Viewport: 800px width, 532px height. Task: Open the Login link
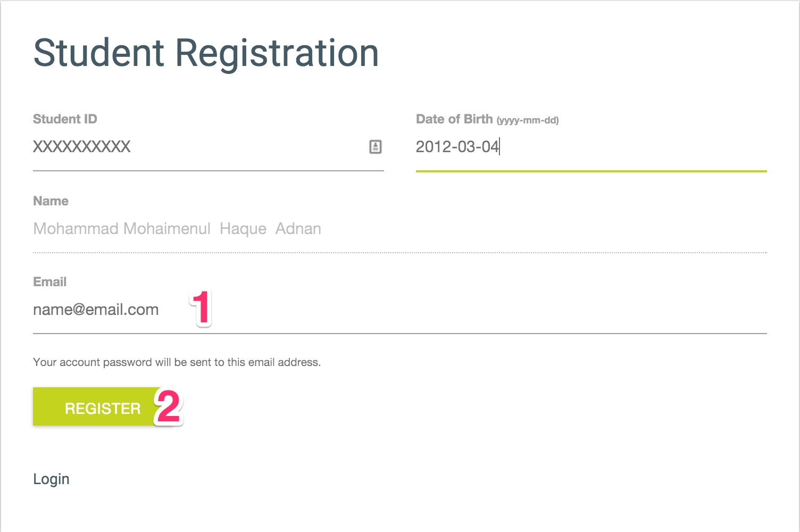(x=51, y=479)
